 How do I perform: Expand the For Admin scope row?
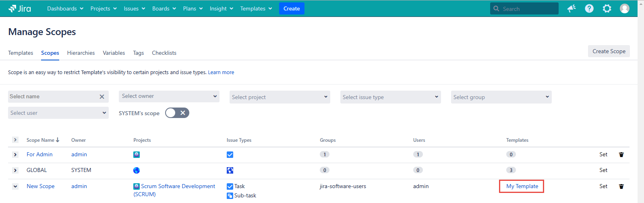[15, 155]
